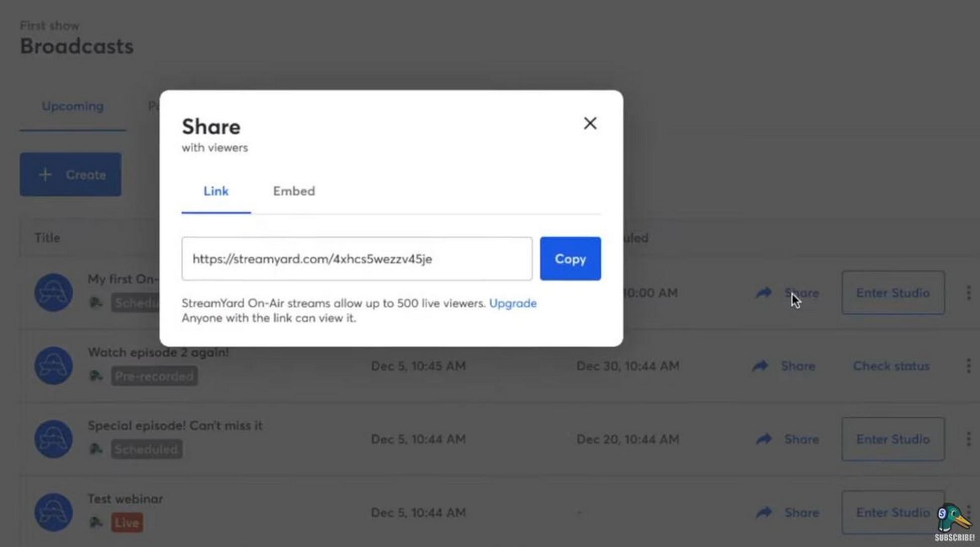Click avatar icon of Special episode broadcast

point(53,439)
